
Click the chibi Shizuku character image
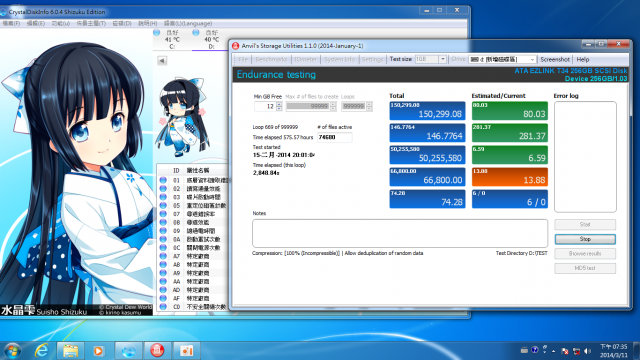(182, 117)
